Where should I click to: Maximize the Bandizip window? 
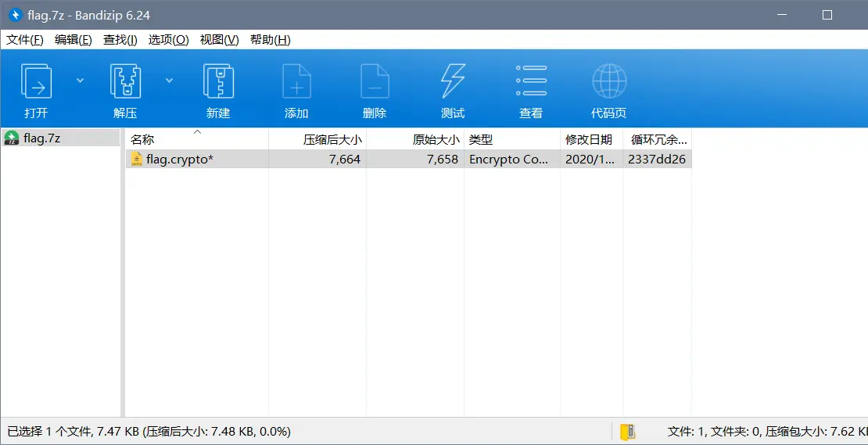click(x=827, y=15)
